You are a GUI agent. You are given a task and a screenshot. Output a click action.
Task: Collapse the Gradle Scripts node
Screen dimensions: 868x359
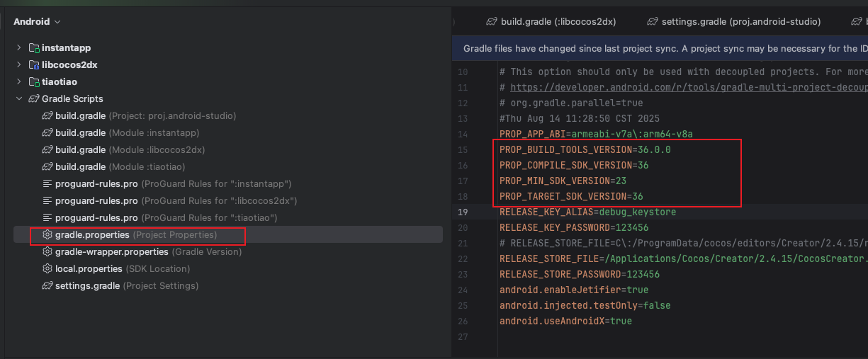(19, 99)
